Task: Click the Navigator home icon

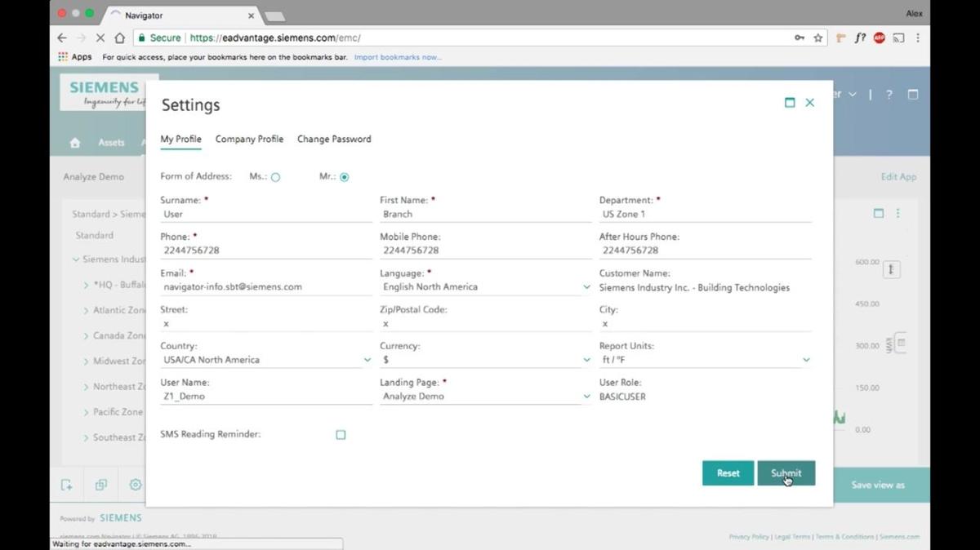Action: pyautogui.click(x=75, y=143)
